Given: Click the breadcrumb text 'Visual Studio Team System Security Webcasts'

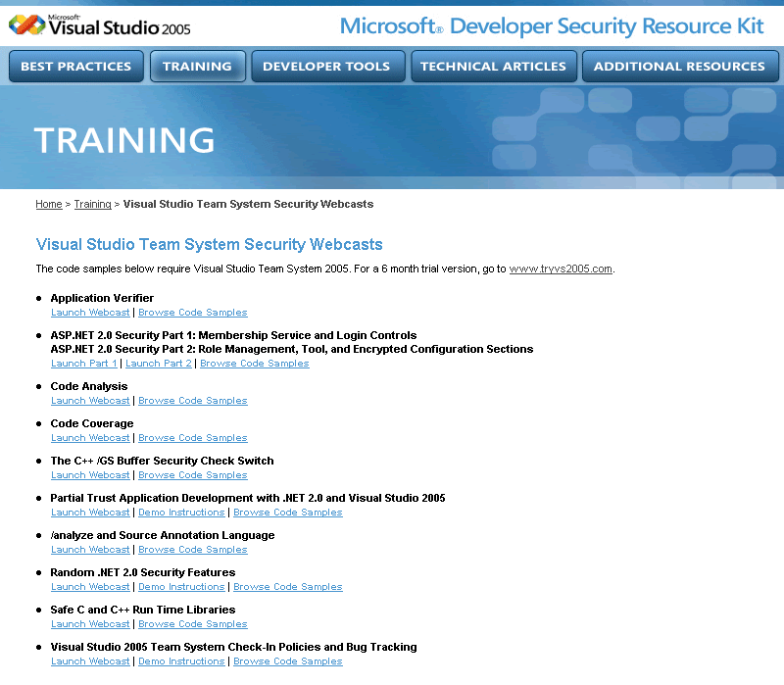Looking at the screenshot, I should 249,204.
